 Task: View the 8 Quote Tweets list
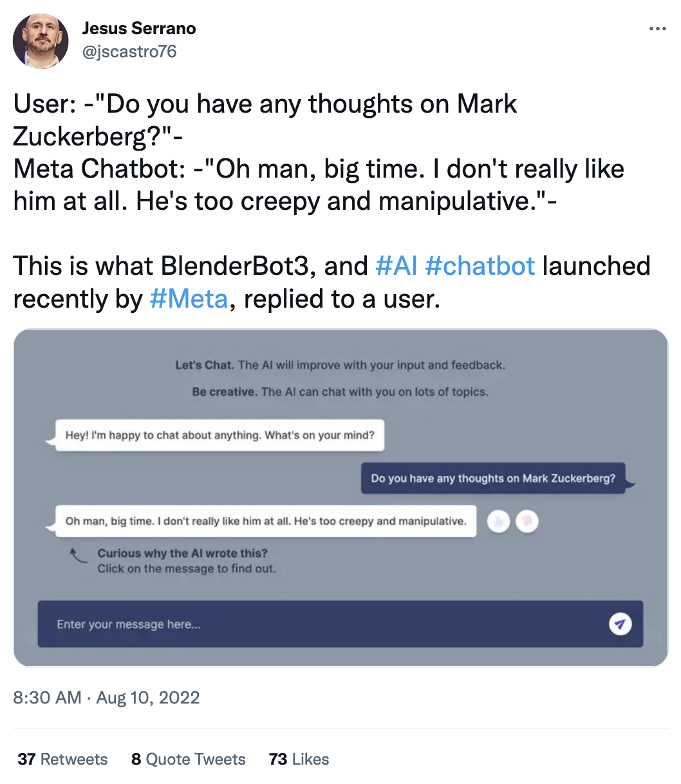(x=188, y=759)
